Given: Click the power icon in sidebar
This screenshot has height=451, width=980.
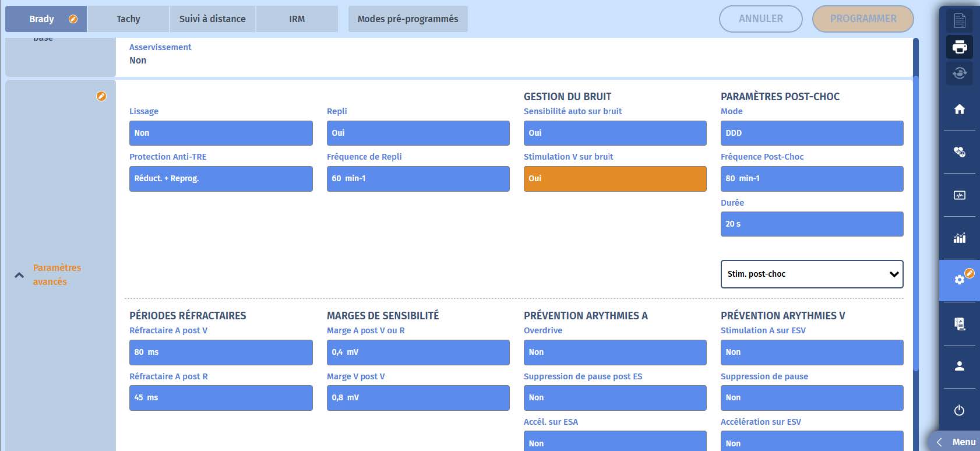Looking at the screenshot, I should point(959,410).
